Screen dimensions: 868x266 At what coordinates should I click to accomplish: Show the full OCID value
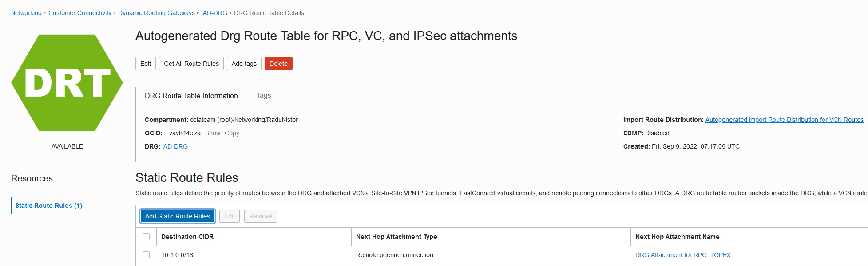click(x=213, y=133)
